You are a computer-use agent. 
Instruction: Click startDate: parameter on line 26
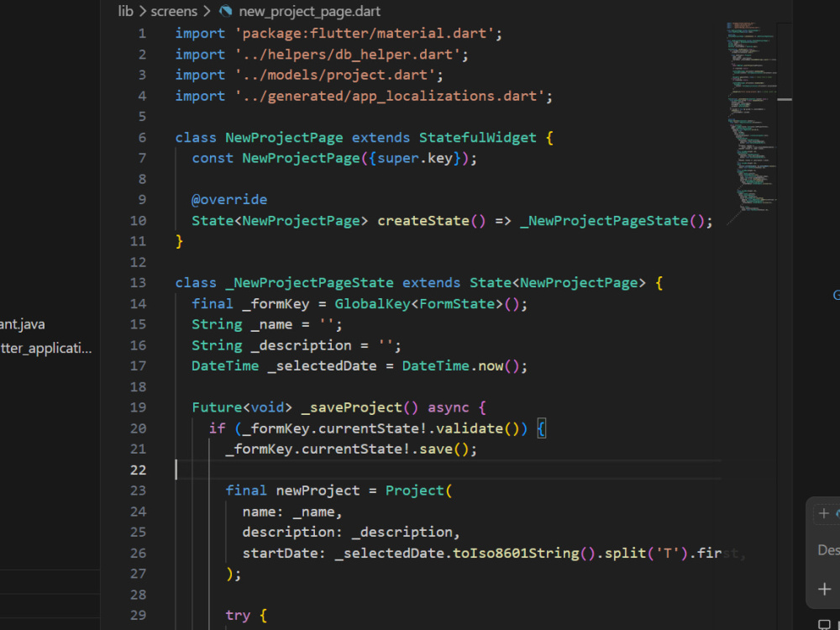(x=284, y=553)
